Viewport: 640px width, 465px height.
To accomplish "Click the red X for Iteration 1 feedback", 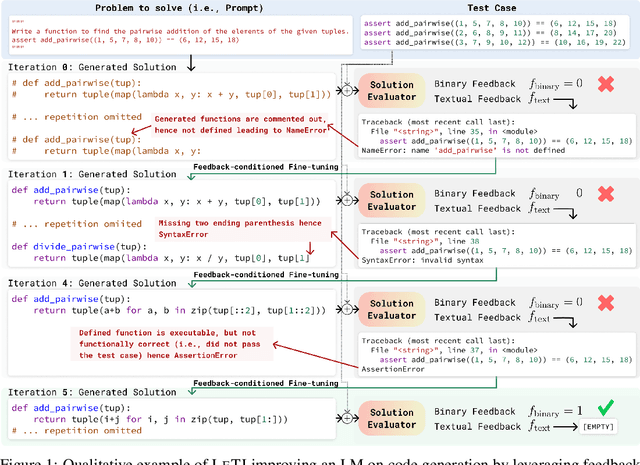I will pos(602,194).
